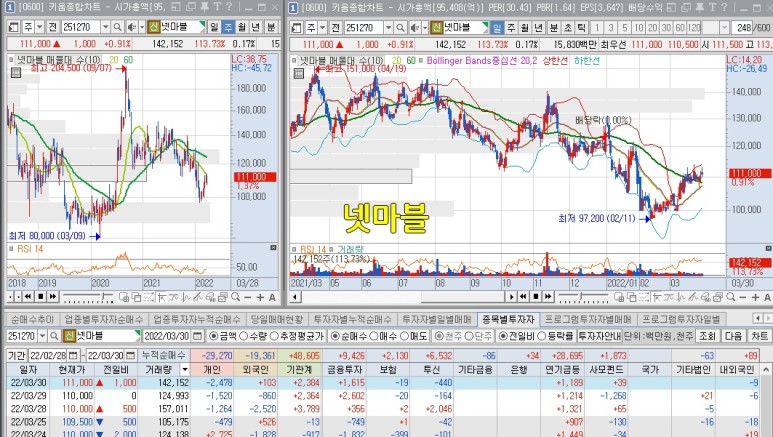Click zoom magnifier icon under left chart
This screenshot has width=773, height=437.
(x=236, y=297)
